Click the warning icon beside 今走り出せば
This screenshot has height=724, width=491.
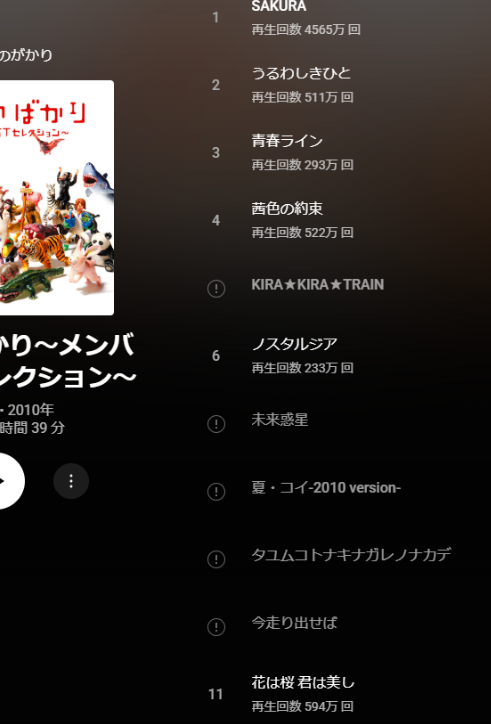click(x=216, y=627)
